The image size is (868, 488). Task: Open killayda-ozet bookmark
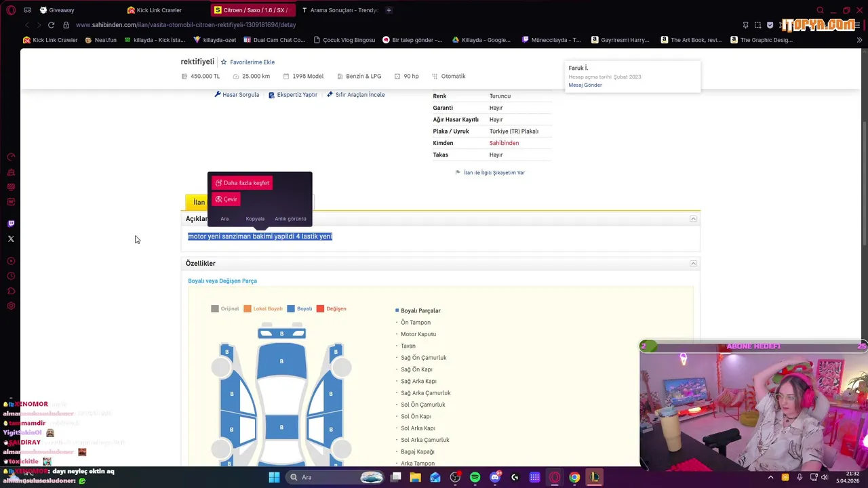pyautogui.click(x=214, y=40)
